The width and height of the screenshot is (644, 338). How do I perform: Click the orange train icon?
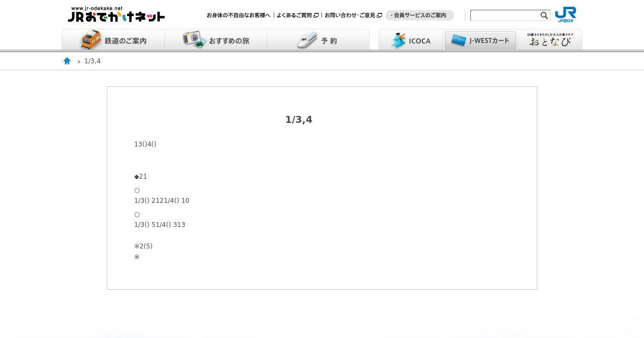[x=91, y=39]
